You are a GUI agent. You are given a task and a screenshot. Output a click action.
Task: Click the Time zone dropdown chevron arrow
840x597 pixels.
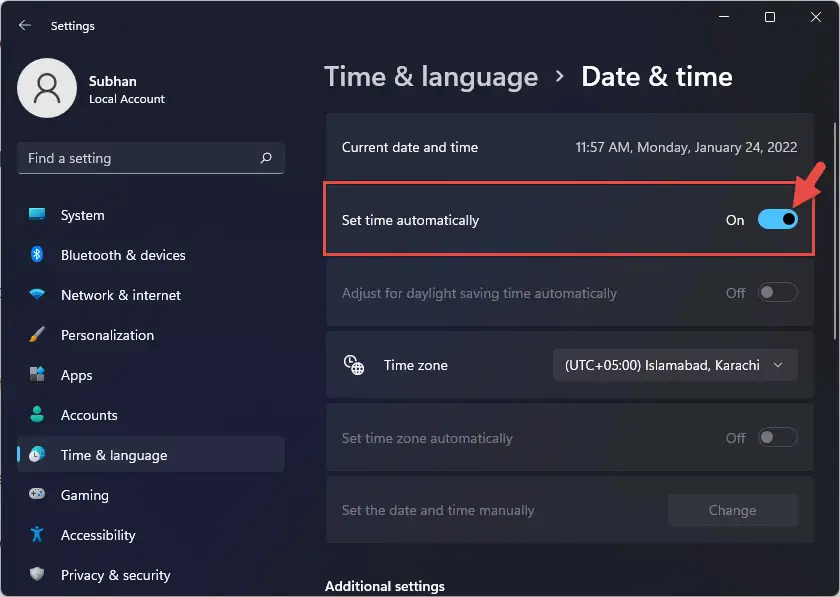(778, 365)
